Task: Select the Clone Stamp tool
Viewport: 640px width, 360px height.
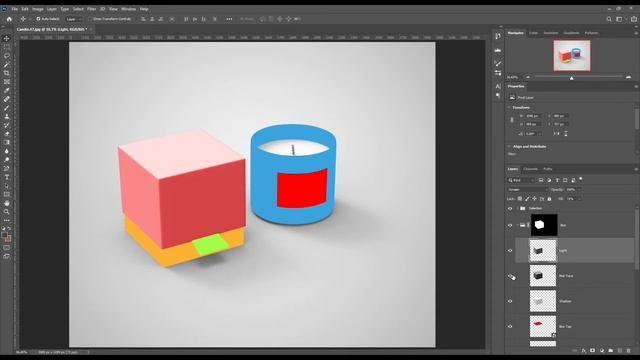Action: coord(7,116)
